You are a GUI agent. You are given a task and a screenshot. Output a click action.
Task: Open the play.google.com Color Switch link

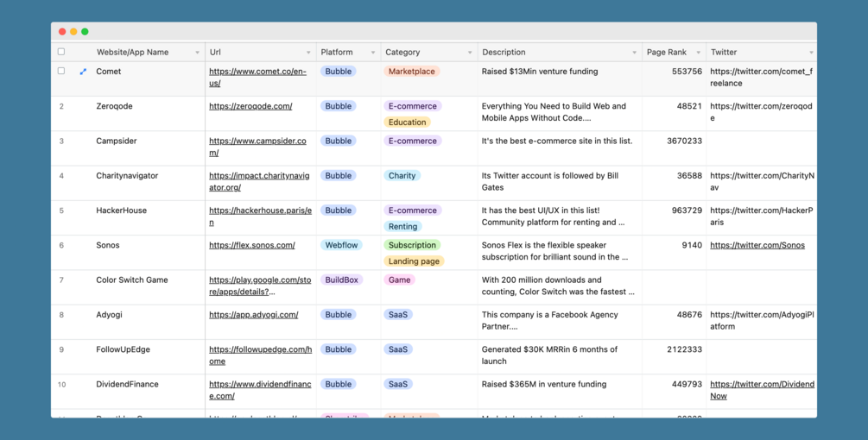(260, 286)
